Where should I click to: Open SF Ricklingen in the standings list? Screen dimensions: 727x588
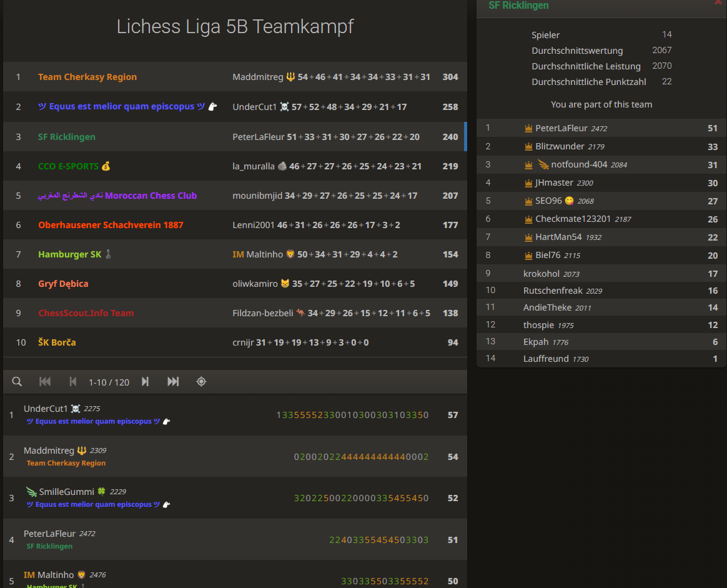[66, 136]
